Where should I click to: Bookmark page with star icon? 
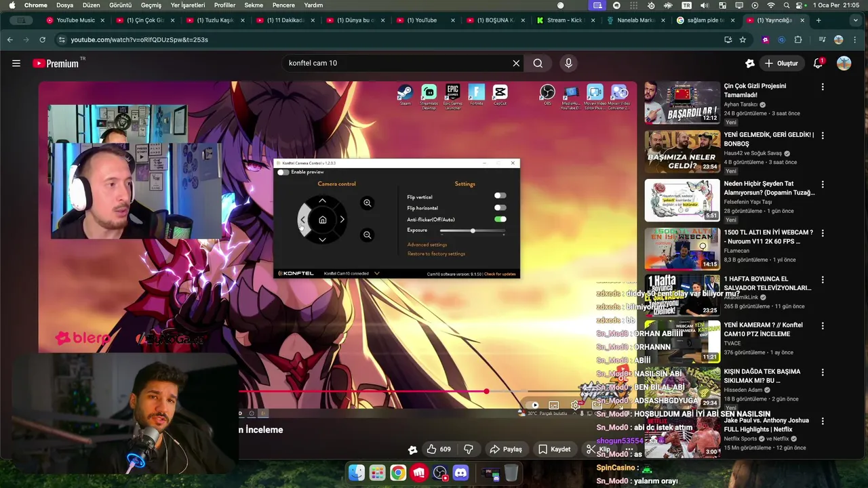(743, 39)
